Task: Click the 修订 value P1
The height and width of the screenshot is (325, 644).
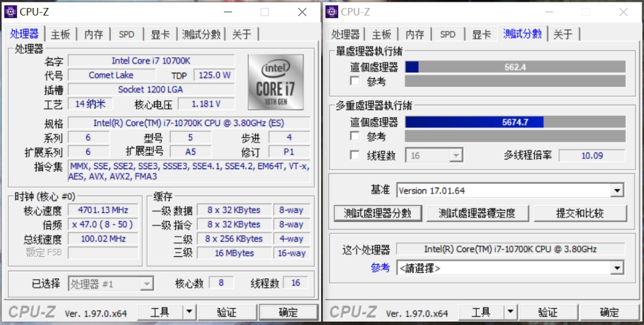Action: point(289,152)
